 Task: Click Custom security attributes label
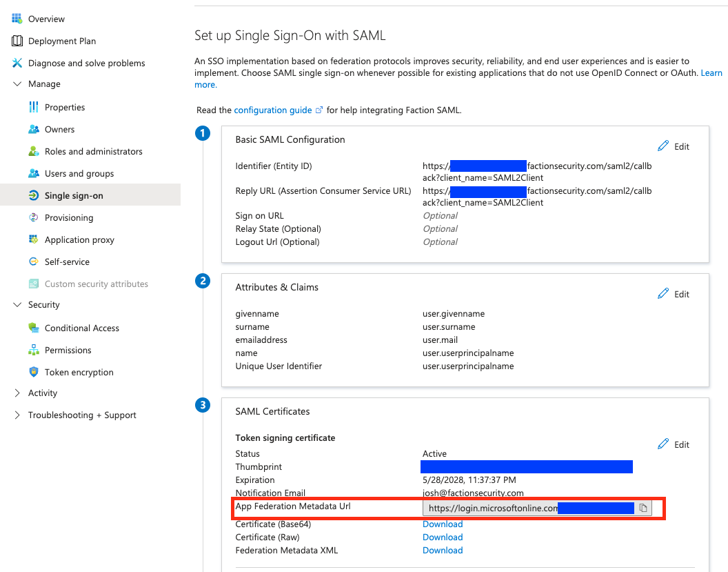[96, 284]
